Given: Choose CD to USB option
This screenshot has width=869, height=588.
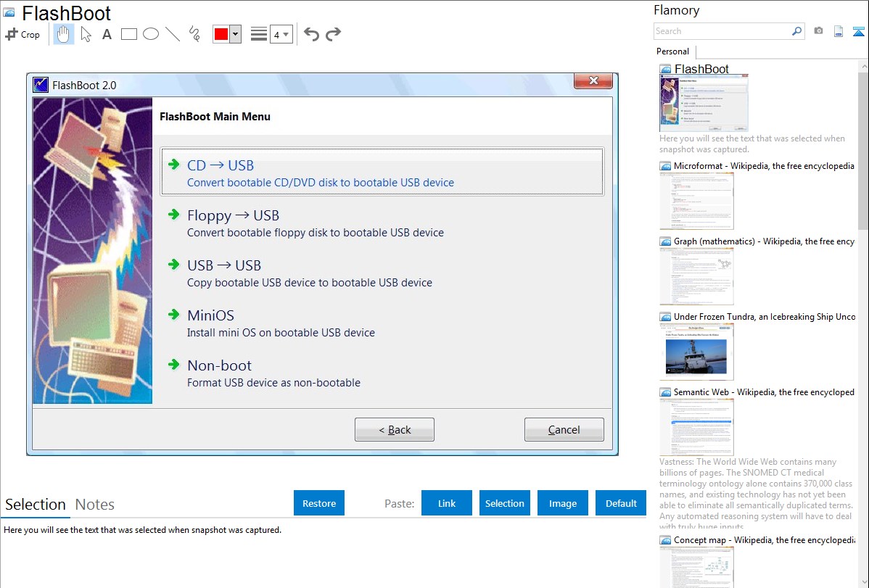Looking at the screenshot, I should pyautogui.click(x=382, y=171).
